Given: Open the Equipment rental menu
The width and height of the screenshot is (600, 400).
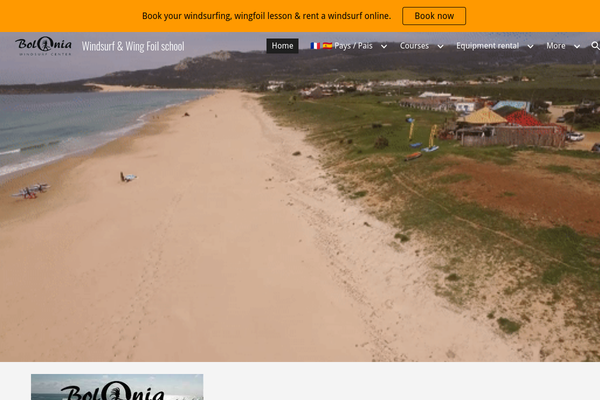Looking at the screenshot, I should 488,46.
